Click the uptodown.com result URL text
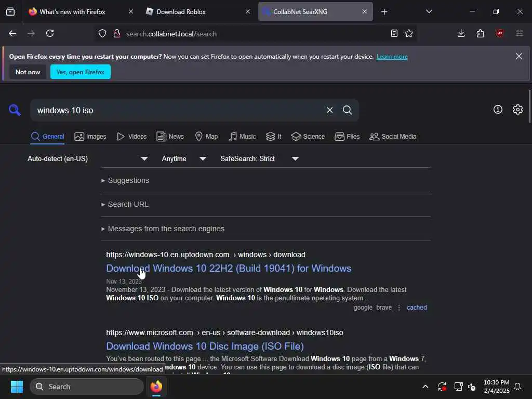Viewport: 532px width, 399px height. click(206, 255)
